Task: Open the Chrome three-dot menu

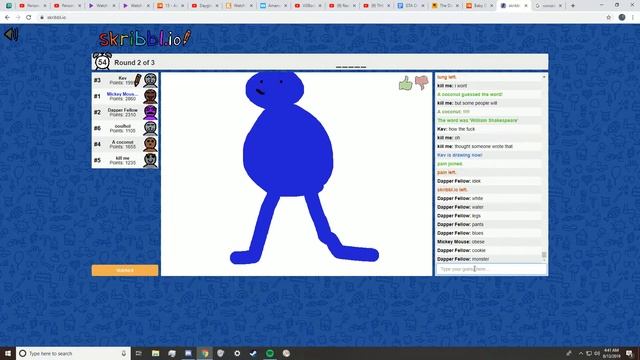Action: tap(633, 17)
